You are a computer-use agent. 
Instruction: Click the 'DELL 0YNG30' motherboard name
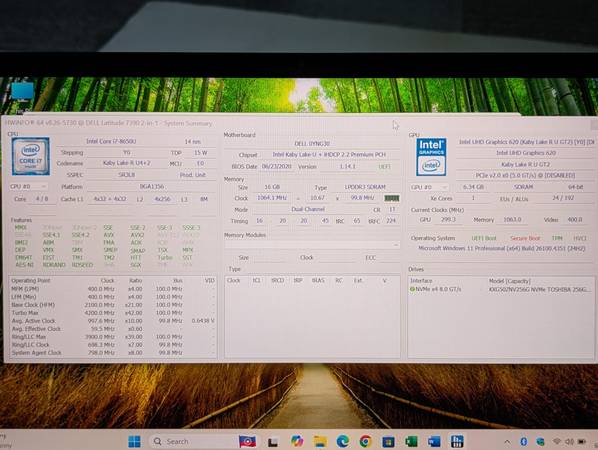tap(312, 144)
